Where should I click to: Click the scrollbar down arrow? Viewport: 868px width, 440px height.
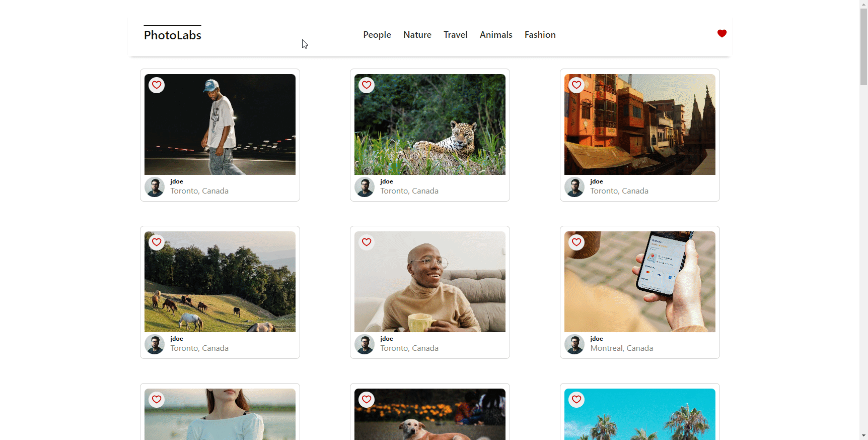pos(863,435)
